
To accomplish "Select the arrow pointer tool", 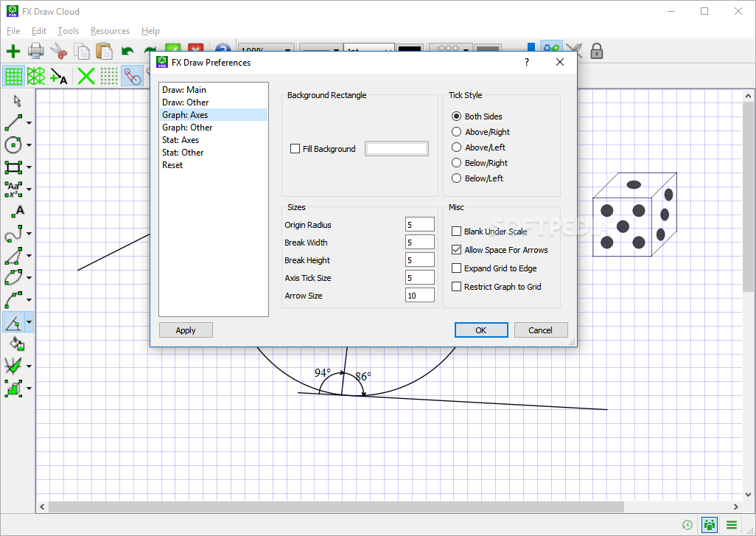I will (18, 101).
